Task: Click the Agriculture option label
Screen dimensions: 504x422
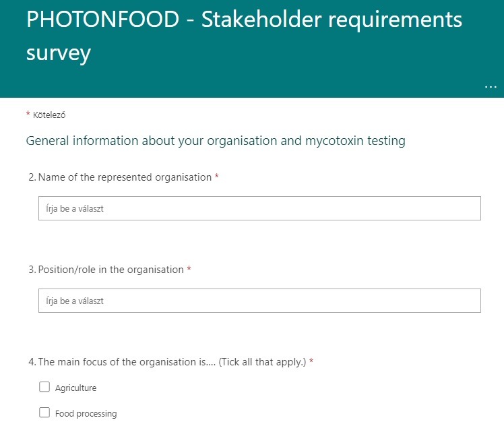Action: point(75,388)
